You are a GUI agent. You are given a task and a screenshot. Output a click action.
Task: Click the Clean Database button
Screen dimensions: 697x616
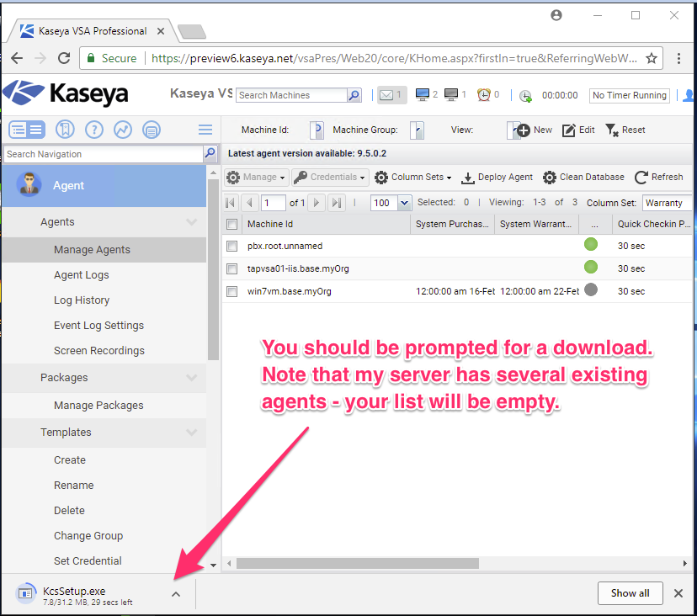tap(583, 178)
